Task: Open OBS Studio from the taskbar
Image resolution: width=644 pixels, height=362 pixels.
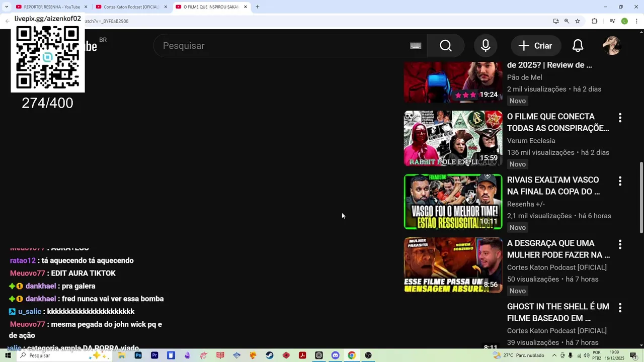Action: pyautogui.click(x=368, y=355)
